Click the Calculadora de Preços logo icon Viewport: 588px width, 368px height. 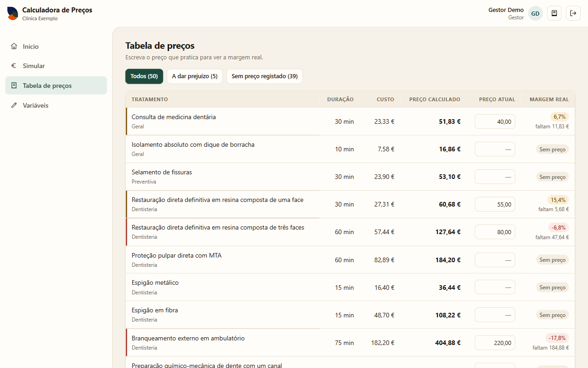pyautogui.click(x=13, y=13)
